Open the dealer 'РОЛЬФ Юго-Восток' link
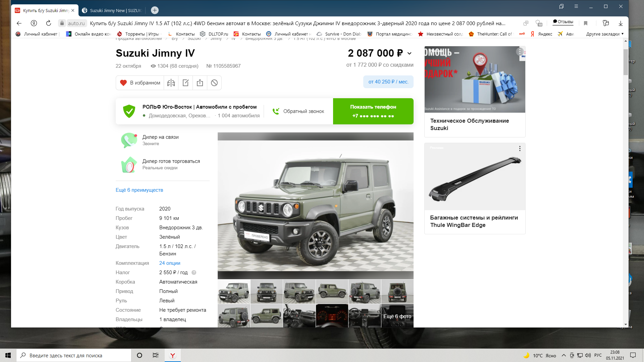Viewport: 644px width, 362px height. click(x=200, y=107)
